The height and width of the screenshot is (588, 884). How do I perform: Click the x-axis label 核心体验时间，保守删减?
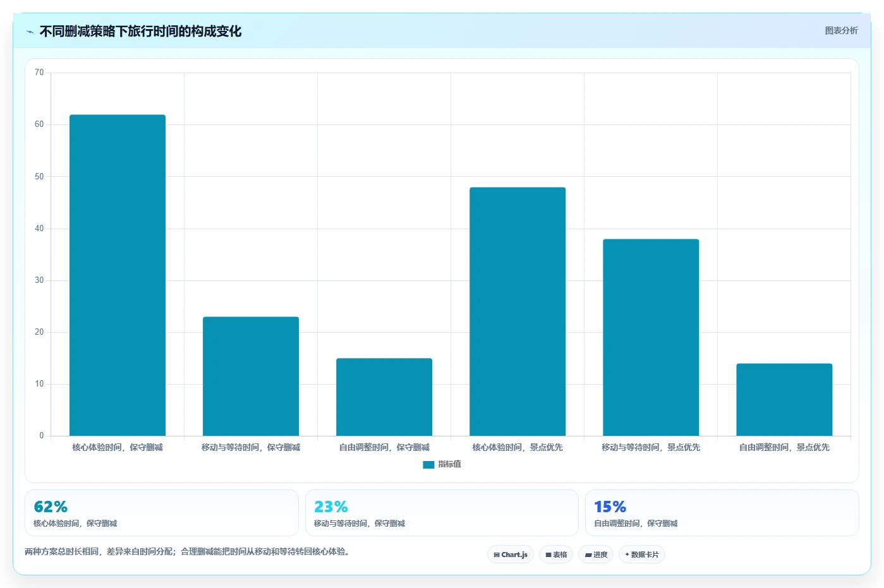point(118,447)
